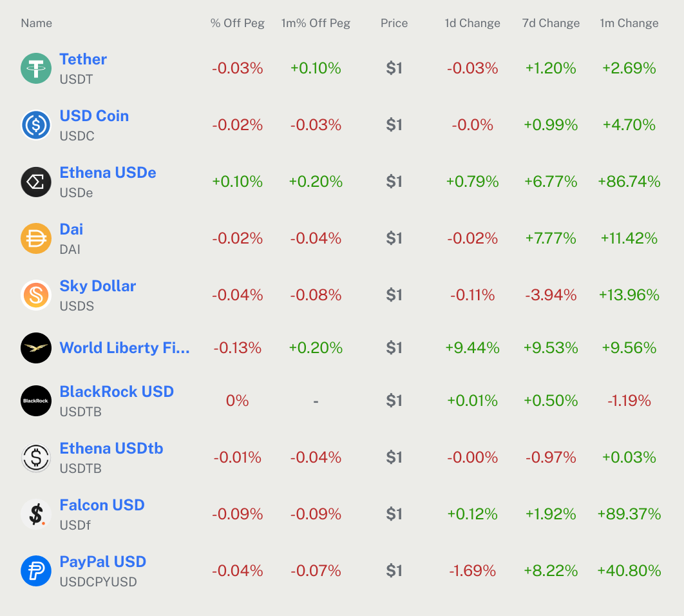Click the Tether coin logo icon
Image resolution: width=684 pixels, height=616 pixels.
pyautogui.click(x=36, y=68)
